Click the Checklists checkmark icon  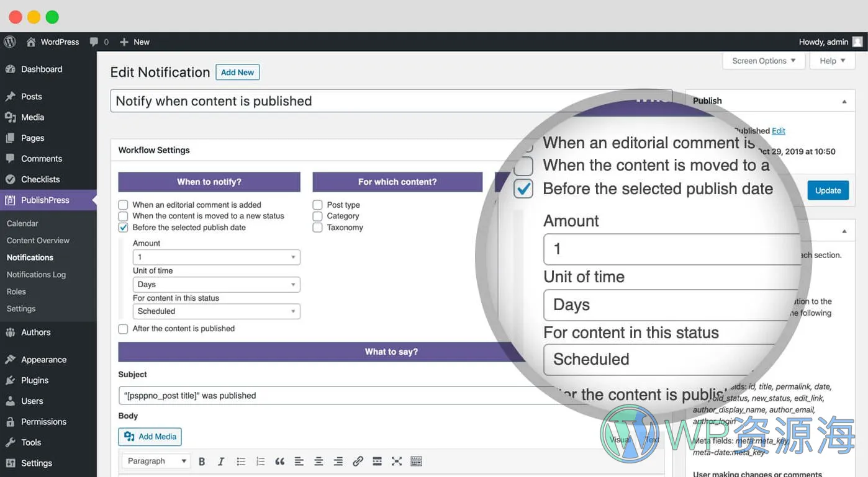10,179
